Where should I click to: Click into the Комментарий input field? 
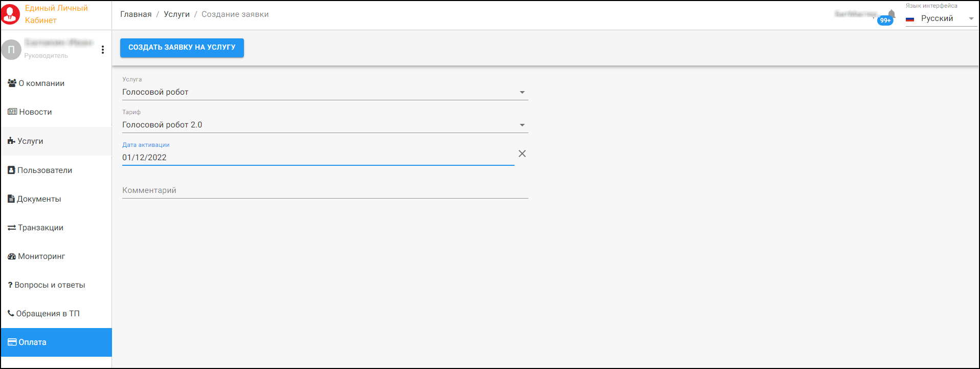pyautogui.click(x=325, y=190)
